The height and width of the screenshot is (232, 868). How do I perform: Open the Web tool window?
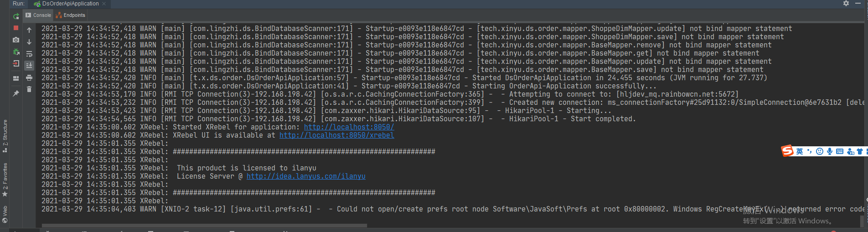(5, 214)
